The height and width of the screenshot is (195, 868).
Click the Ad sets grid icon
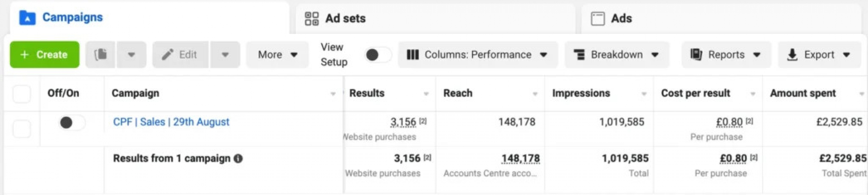(x=312, y=18)
